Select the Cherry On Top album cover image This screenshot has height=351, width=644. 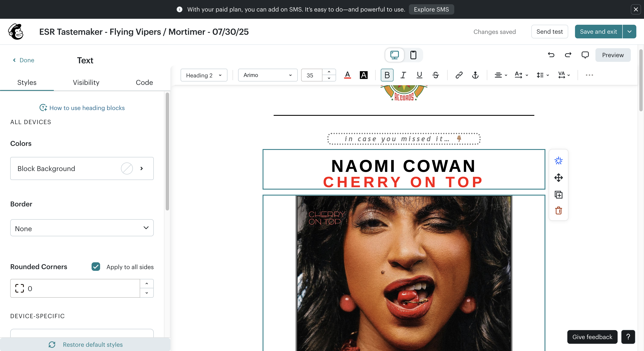[404, 273]
